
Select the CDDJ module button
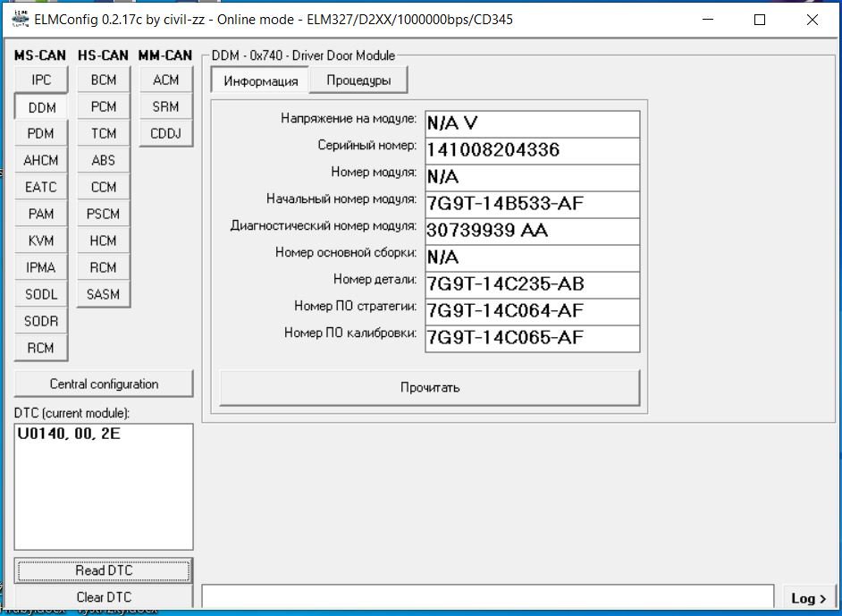166,133
